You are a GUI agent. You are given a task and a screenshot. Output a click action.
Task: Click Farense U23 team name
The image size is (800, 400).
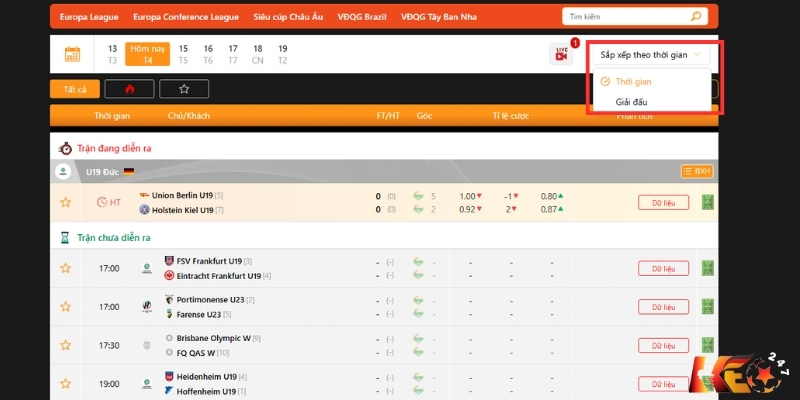coord(199,314)
